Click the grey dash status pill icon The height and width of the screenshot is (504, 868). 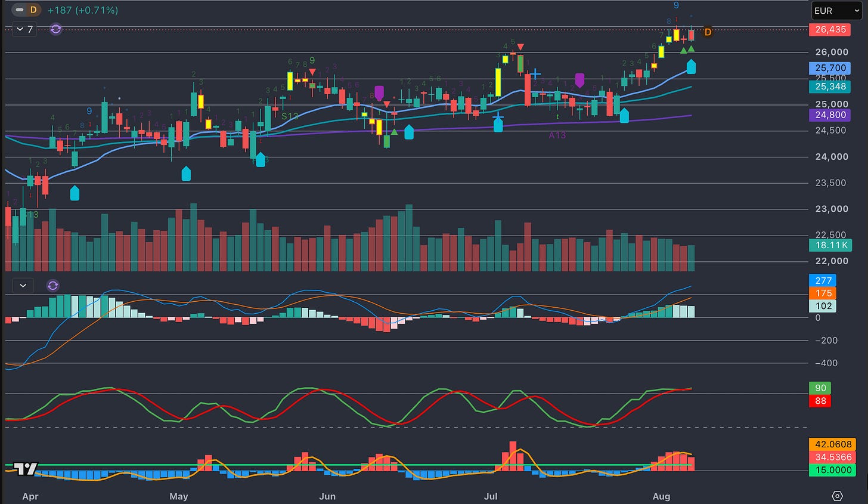(20, 10)
